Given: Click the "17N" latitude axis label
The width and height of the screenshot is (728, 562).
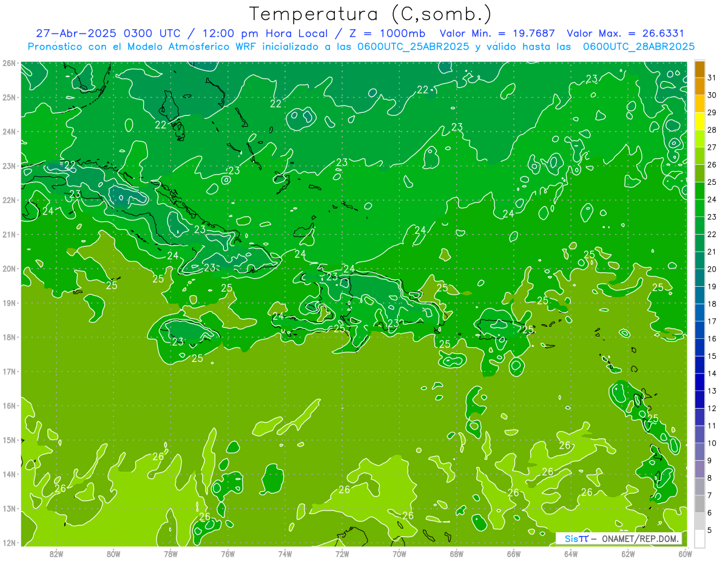Looking at the screenshot, I should [8, 372].
